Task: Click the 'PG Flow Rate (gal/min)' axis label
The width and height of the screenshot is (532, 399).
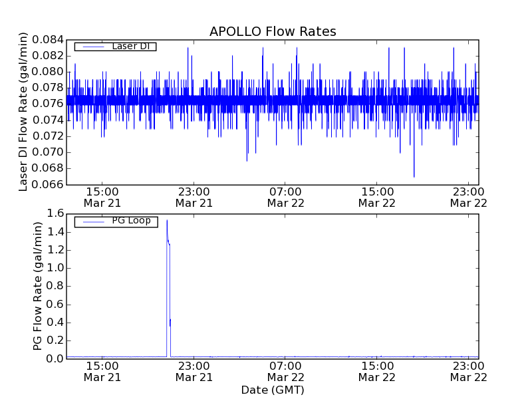Action: tap(37, 286)
